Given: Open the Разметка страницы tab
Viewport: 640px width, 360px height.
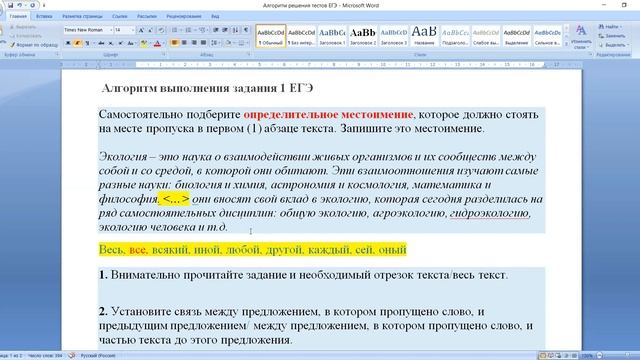Looking at the screenshot, I should click(x=82, y=16).
